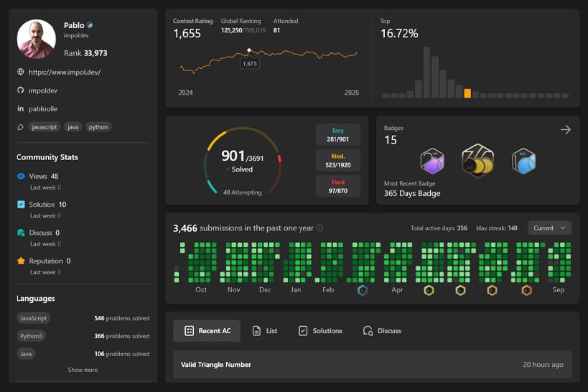Click the info icon next to submissions count
This screenshot has width=588, height=392.
click(x=319, y=228)
